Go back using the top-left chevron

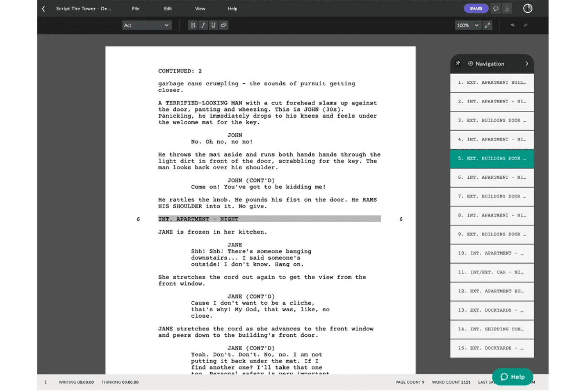(x=44, y=9)
